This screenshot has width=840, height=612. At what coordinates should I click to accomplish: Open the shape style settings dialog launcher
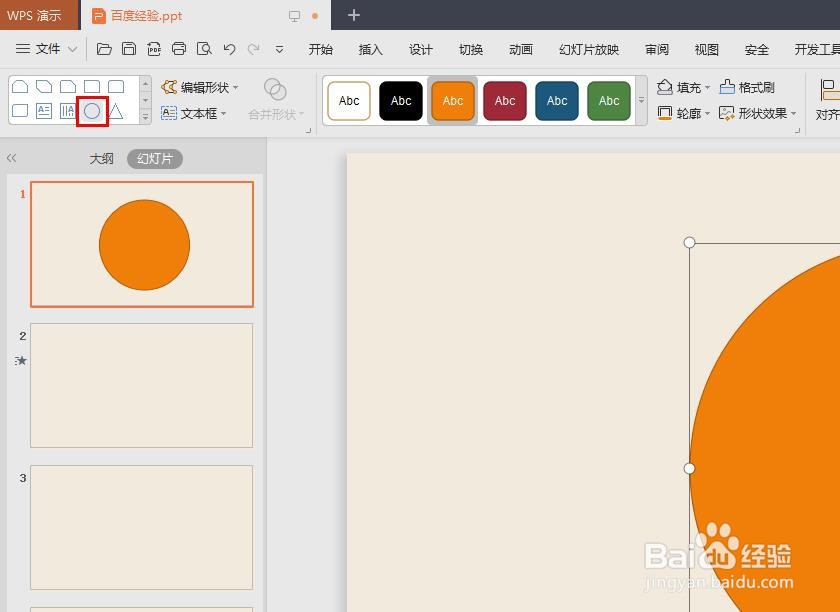pyautogui.click(x=798, y=130)
